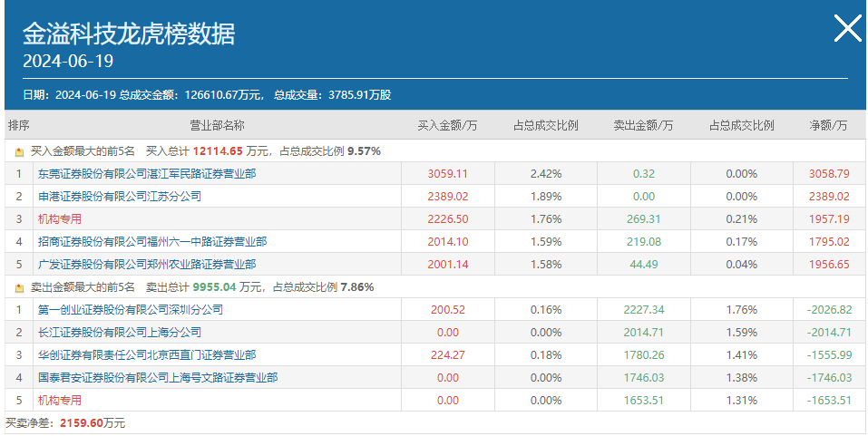Click the folder icon beside 买入金额最大的前5名
This screenshot has width=868, height=436.
(19, 151)
